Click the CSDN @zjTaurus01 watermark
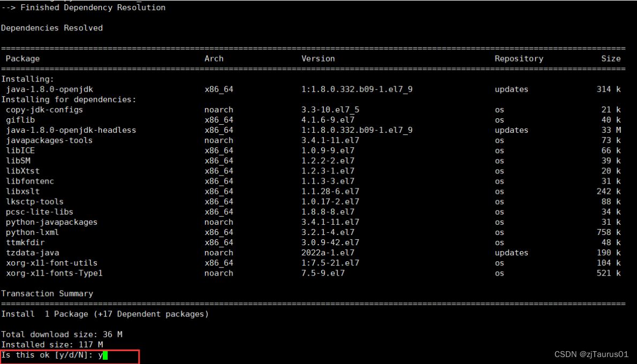 tap(591, 354)
